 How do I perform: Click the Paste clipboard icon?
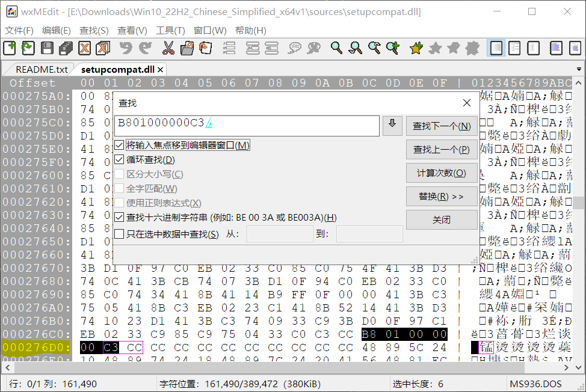205,48
